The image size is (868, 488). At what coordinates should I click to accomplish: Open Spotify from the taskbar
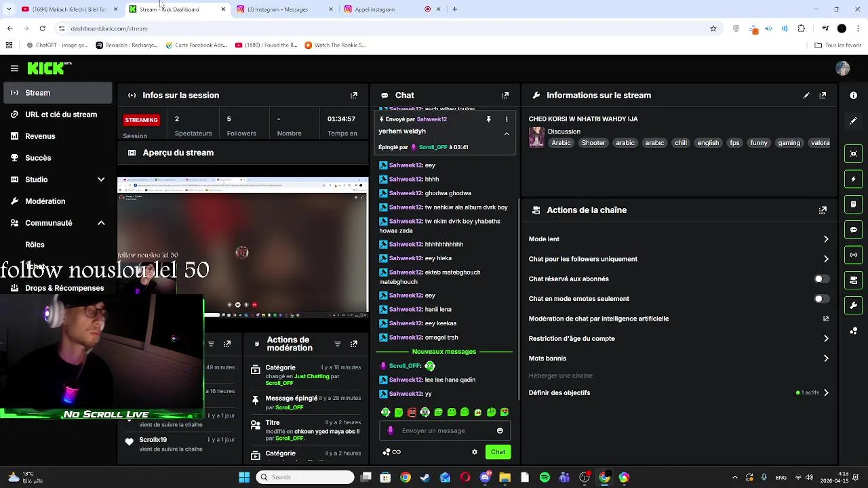tap(545, 477)
